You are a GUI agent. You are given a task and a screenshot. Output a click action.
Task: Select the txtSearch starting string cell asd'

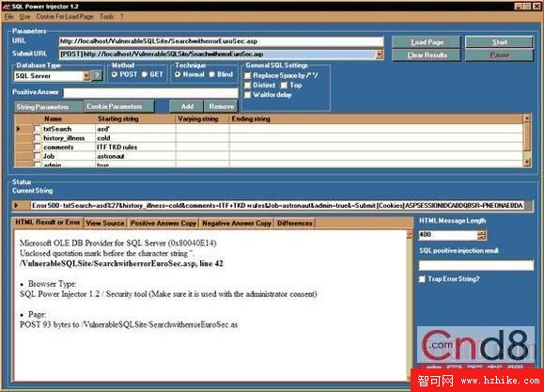point(135,129)
